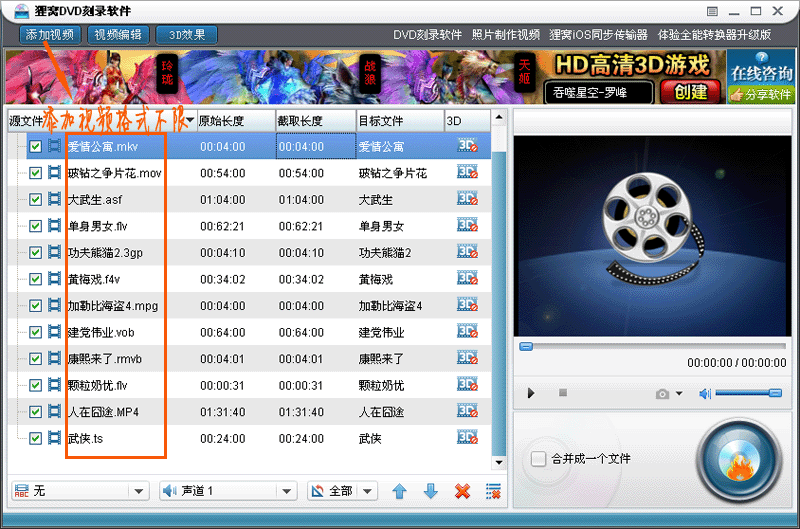800x529 pixels.
Task: Uncheck the 建党伟业.vob checkbox
Action: (x=35, y=332)
